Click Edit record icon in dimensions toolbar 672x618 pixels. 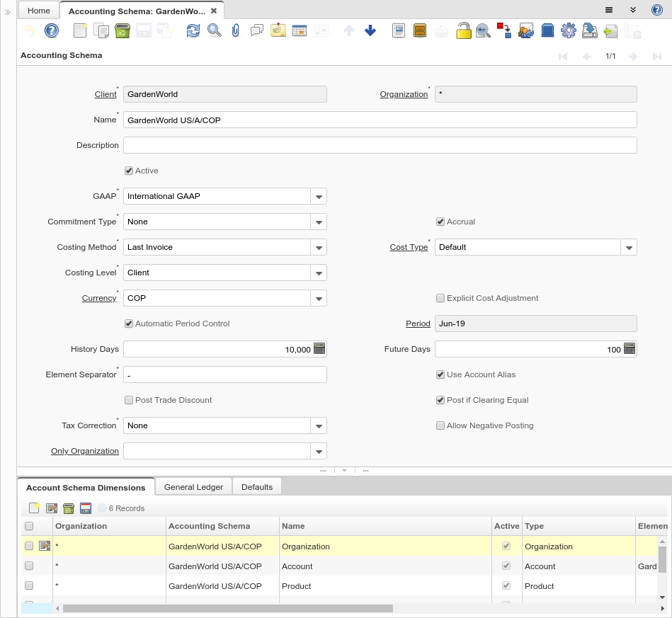(x=52, y=508)
